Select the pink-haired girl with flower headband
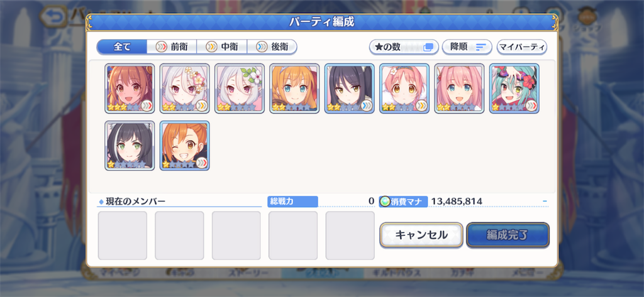This screenshot has height=297, width=644. click(404, 88)
